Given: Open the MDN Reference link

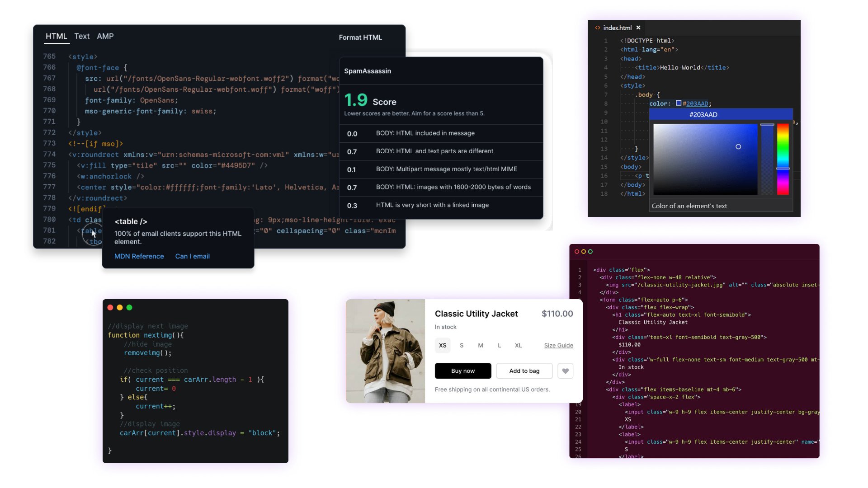Looking at the screenshot, I should pyautogui.click(x=139, y=256).
